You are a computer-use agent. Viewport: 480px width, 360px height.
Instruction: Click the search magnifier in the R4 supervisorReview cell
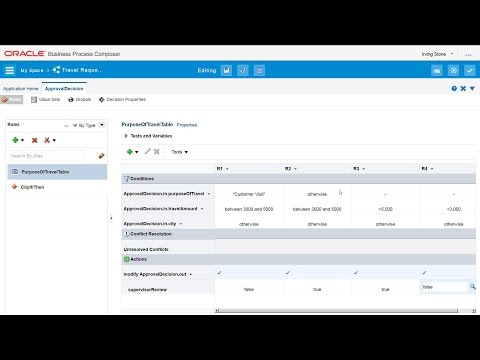pos(472,286)
